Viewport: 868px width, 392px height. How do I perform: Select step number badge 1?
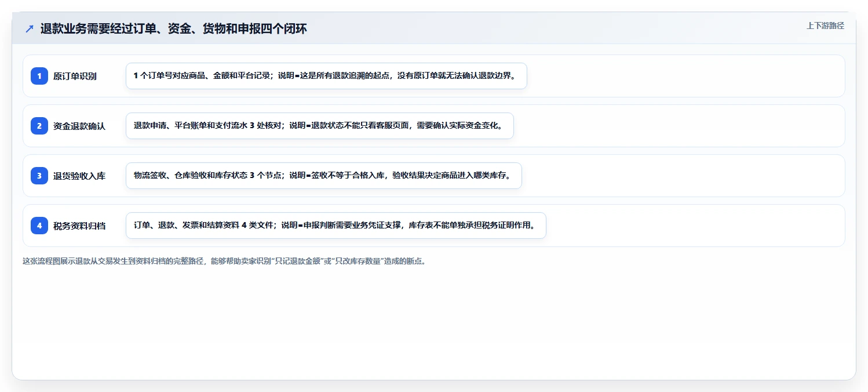click(x=39, y=76)
